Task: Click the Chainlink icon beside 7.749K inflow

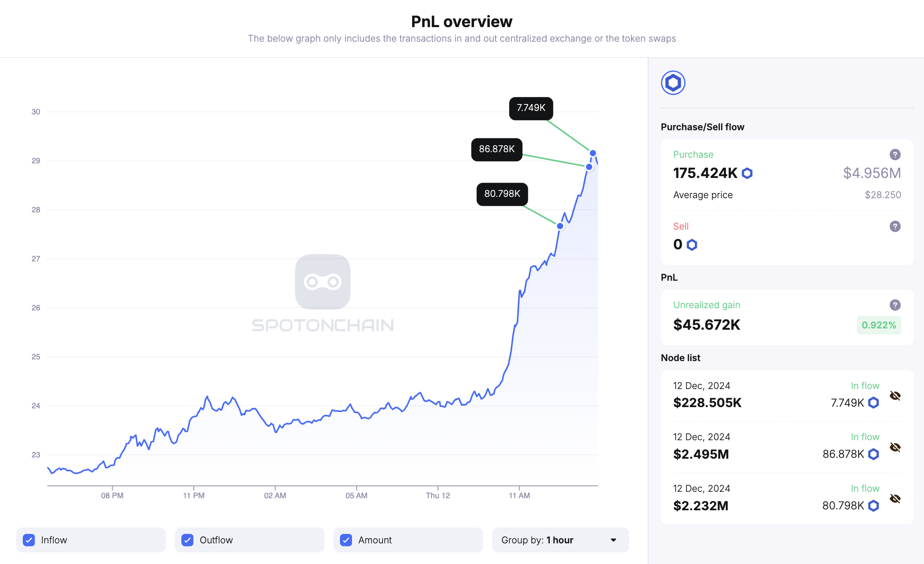Action: 873,402
